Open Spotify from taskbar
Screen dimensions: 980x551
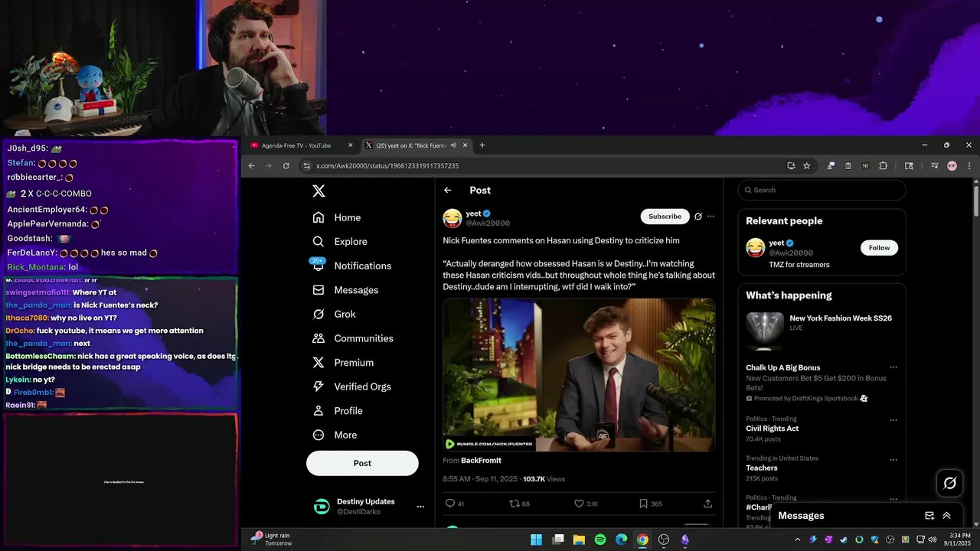tap(600, 540)
